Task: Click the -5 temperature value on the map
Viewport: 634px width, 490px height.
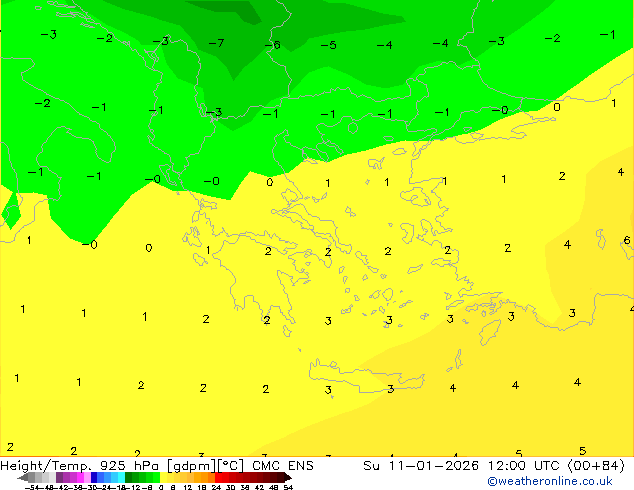Action: 329,44
